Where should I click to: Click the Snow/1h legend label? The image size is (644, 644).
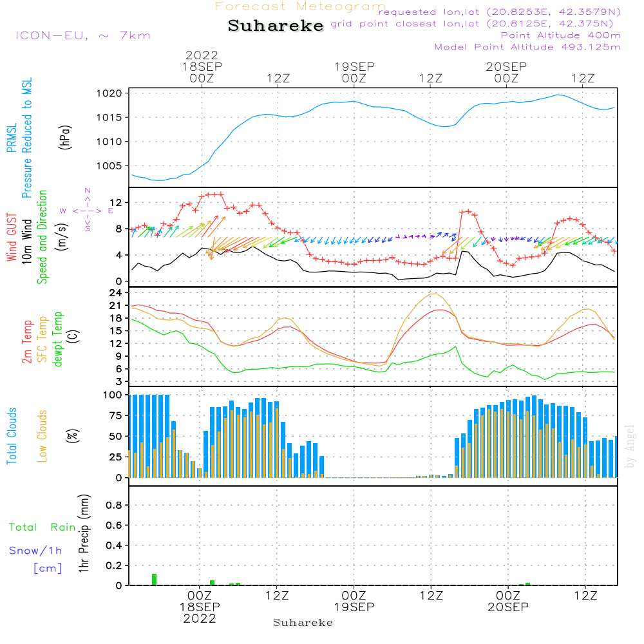(35, 551)
